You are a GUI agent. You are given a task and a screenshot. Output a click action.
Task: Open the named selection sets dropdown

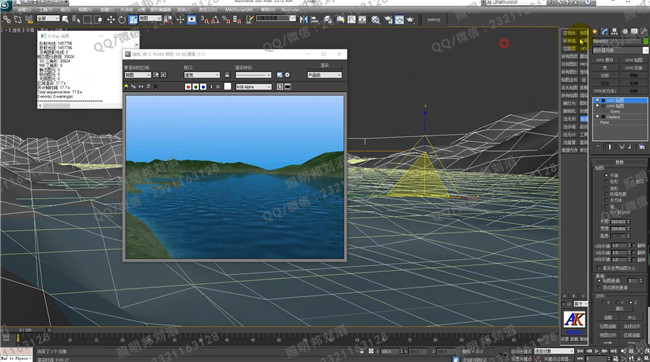(x=276, y=19)
